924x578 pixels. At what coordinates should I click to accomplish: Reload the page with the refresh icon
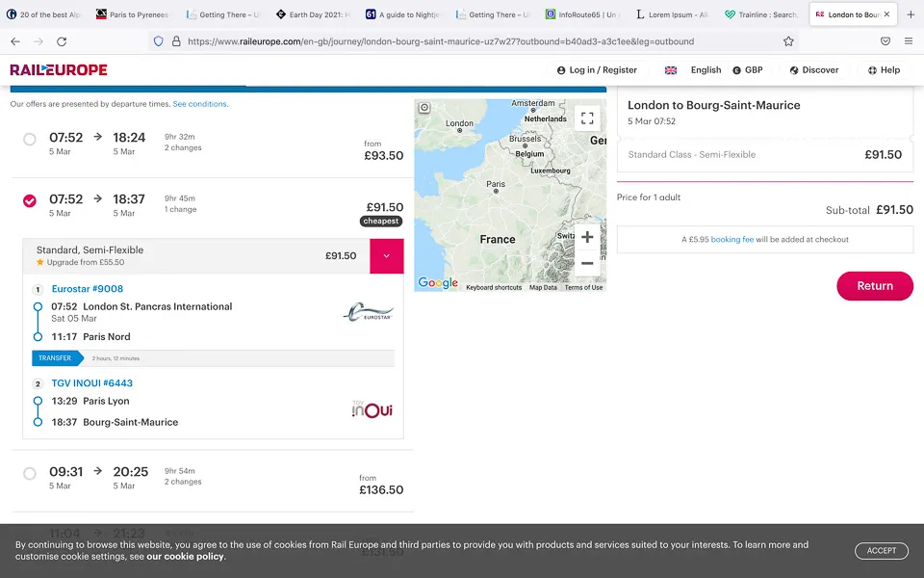pos(62,41)
